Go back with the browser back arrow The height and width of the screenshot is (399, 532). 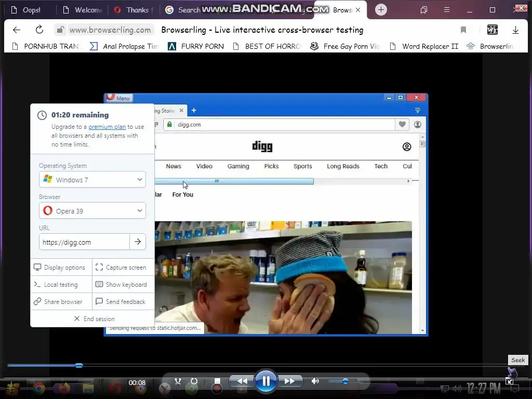(17, 30)
